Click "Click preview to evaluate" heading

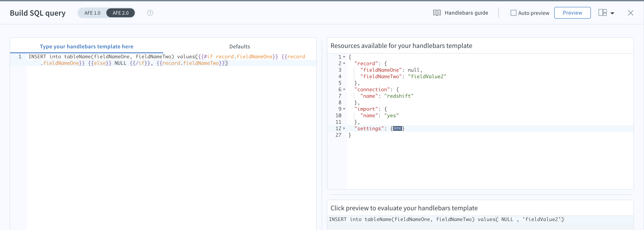point(404,208)
